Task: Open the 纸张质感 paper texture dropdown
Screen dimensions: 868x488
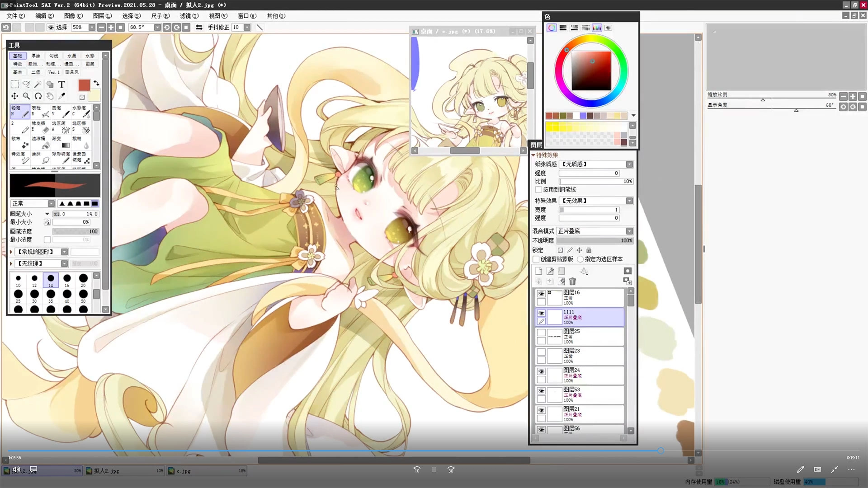Action: coord(629,164)
